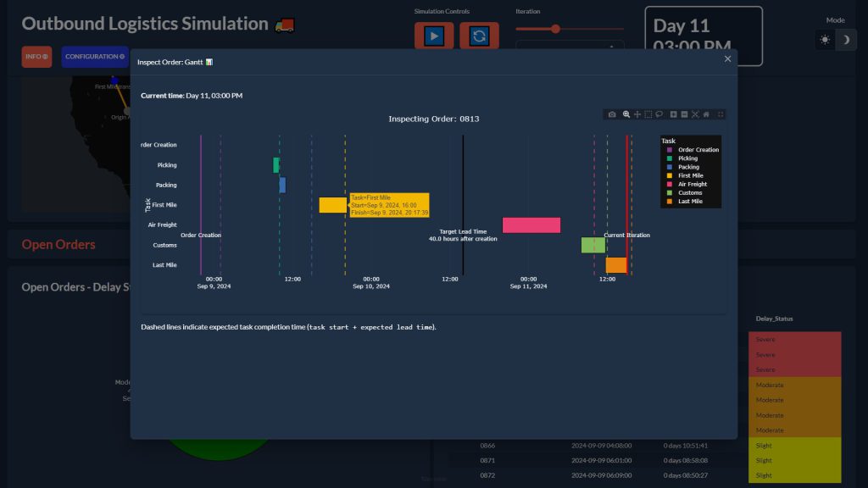
Task: Click the pink Air Freight bar
Action: (x=531, y=225)
